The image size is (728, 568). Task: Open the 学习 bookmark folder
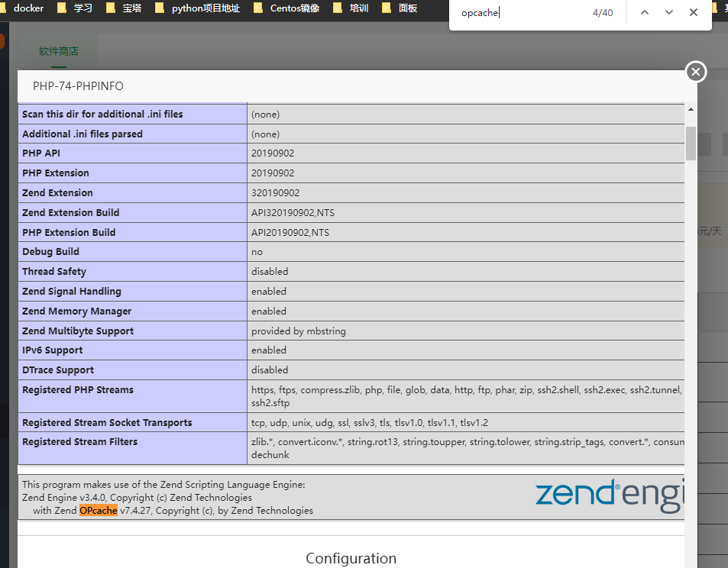76,8
